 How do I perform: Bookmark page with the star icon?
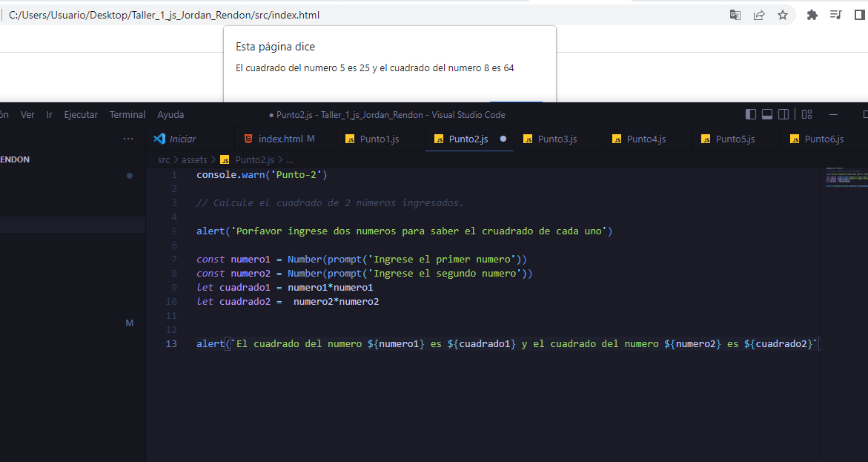[783, 15]
